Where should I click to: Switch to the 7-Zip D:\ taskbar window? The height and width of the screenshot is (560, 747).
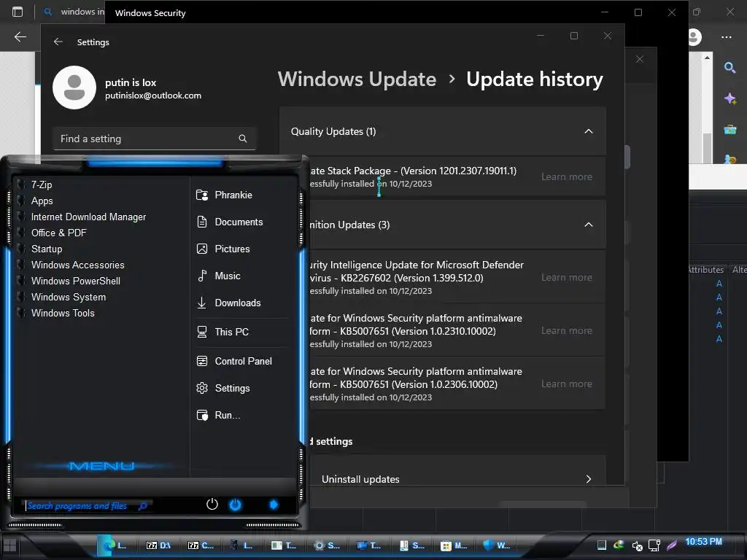click(158, 545)
